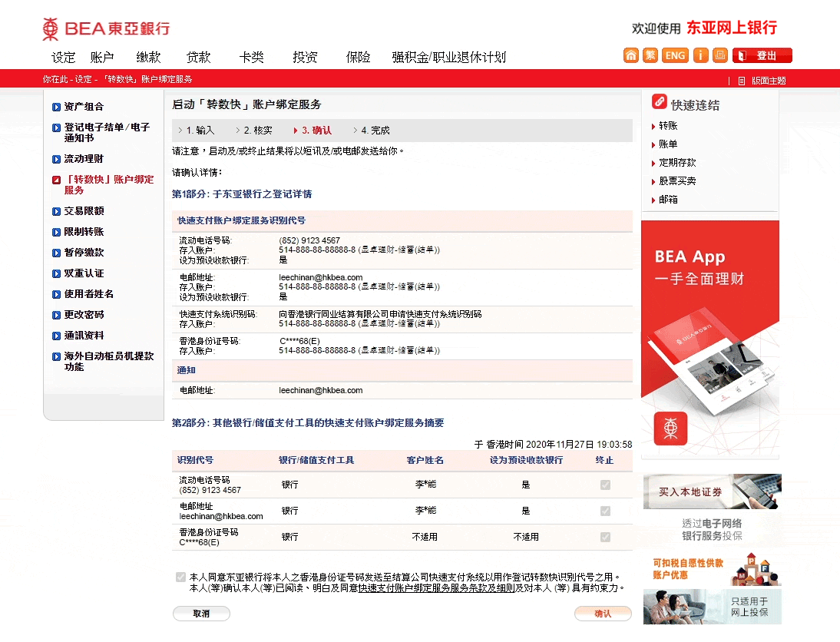This screenshot has width=840, height=642.
Task: Open the BEA App 一手全面理财 banner
Action: 709,339
